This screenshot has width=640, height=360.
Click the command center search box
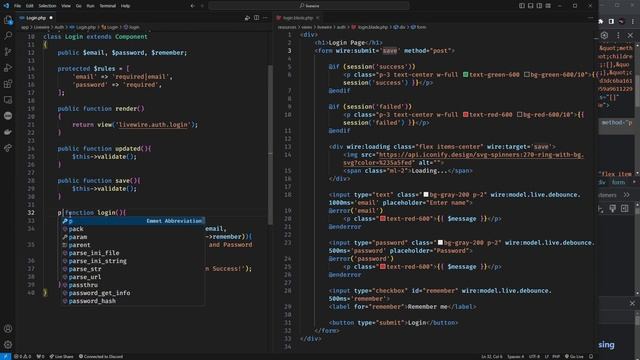tap(309, 6)
